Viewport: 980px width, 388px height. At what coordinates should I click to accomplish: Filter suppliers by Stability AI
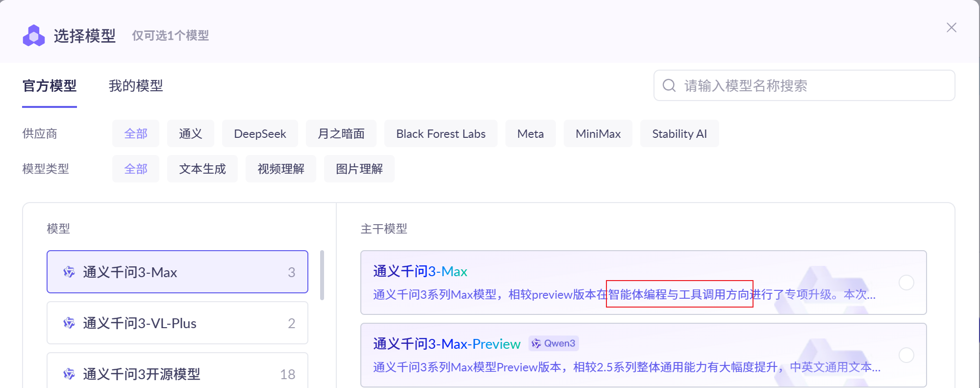[x=679, y=133]
